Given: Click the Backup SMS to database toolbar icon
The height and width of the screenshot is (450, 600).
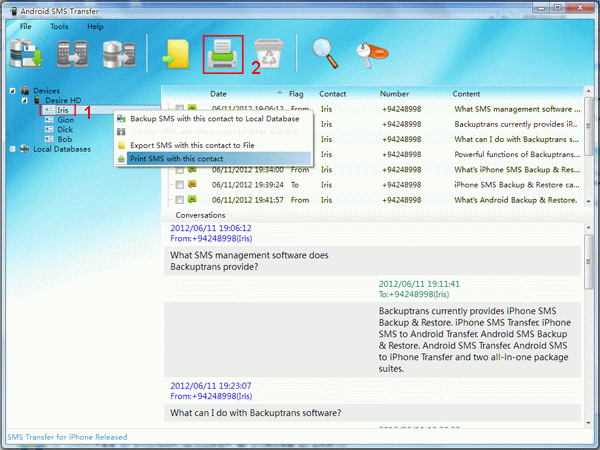Looking at the screenshot, I should click(26, 54).
